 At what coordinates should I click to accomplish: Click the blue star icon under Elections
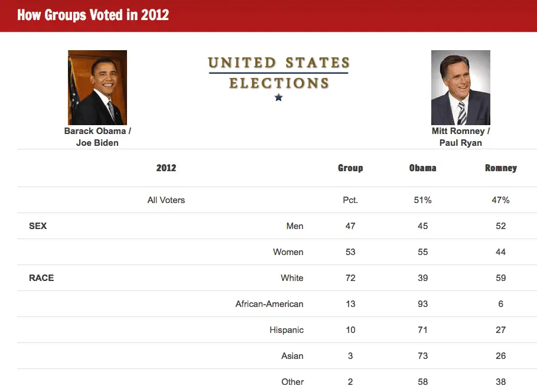279,97
